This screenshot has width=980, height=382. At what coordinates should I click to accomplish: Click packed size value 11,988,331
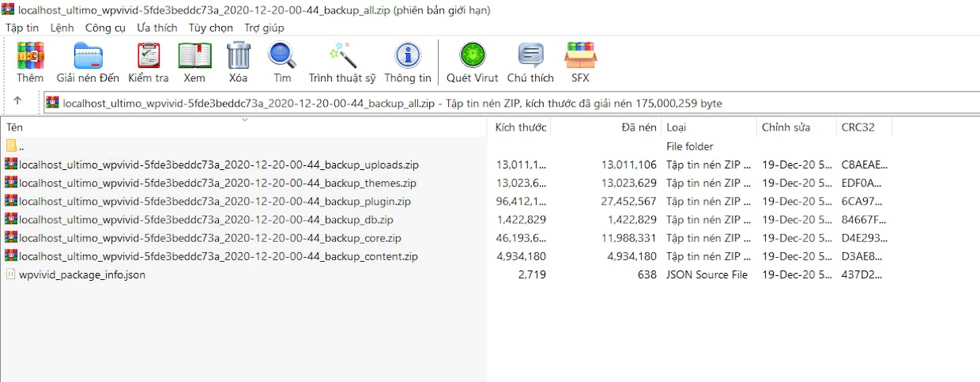coord(628,237)
